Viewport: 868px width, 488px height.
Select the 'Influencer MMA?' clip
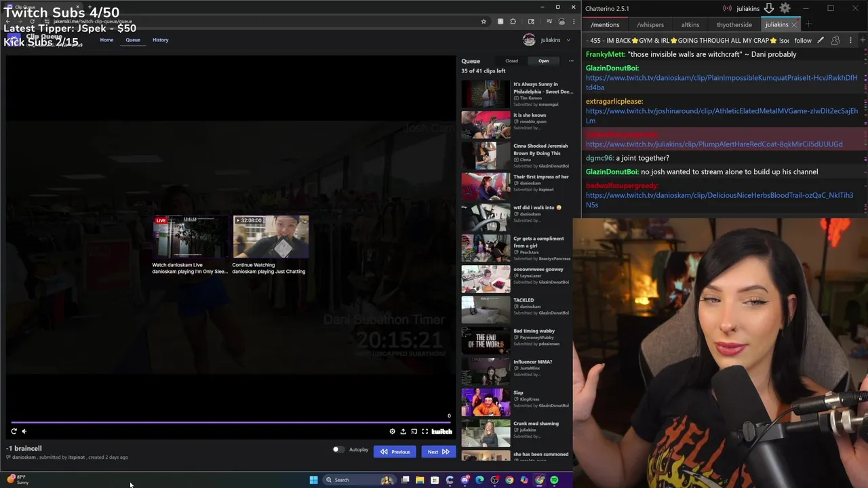pos(517,371)
